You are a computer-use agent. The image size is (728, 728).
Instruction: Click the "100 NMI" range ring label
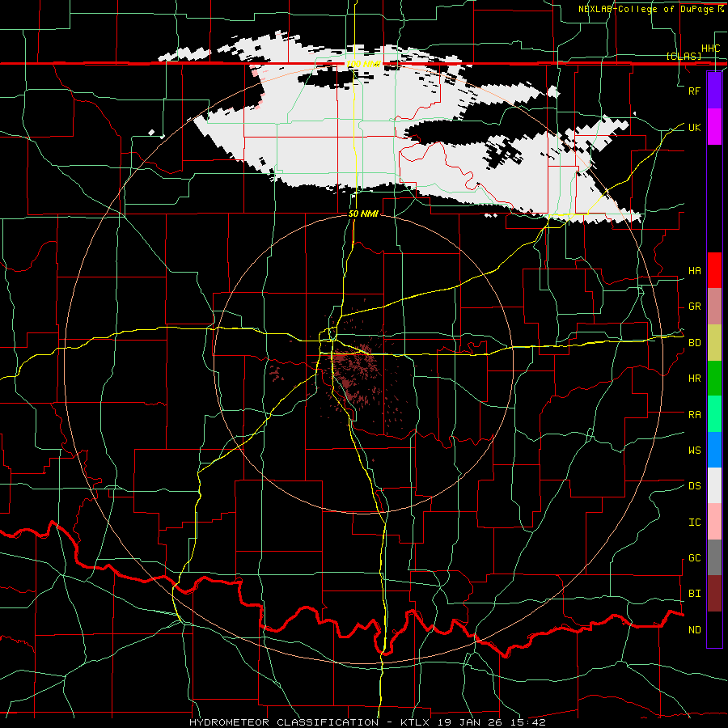tap(363, 64)
